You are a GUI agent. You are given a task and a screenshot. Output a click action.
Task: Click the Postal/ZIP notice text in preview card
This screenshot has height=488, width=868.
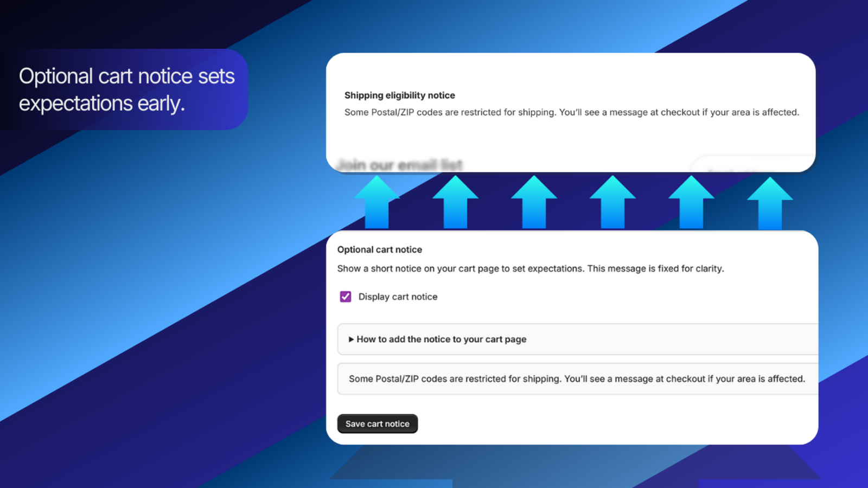pyautogui.click(x=571, y=112)
